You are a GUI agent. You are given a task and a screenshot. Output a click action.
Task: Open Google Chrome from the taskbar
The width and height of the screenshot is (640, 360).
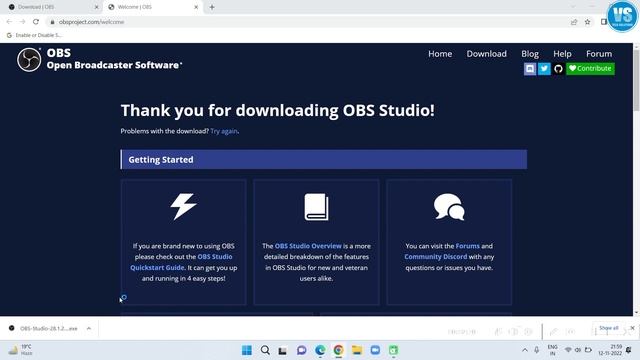point(338,350)
